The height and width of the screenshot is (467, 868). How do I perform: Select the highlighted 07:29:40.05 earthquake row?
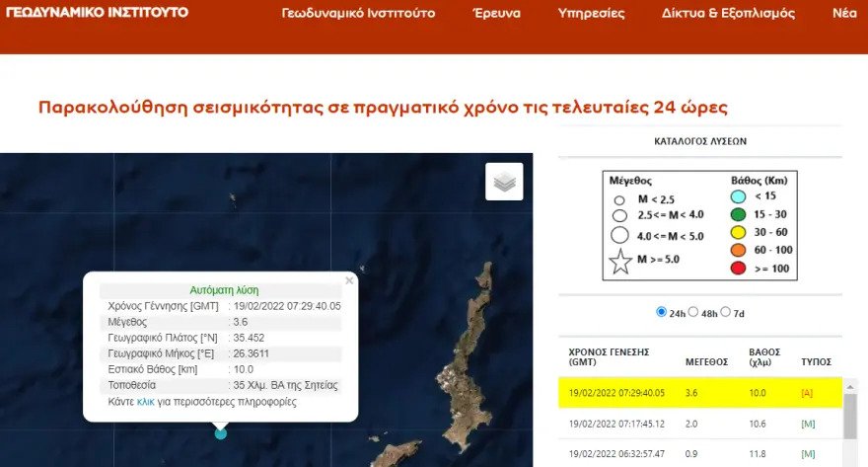click(x=700, y=393)
